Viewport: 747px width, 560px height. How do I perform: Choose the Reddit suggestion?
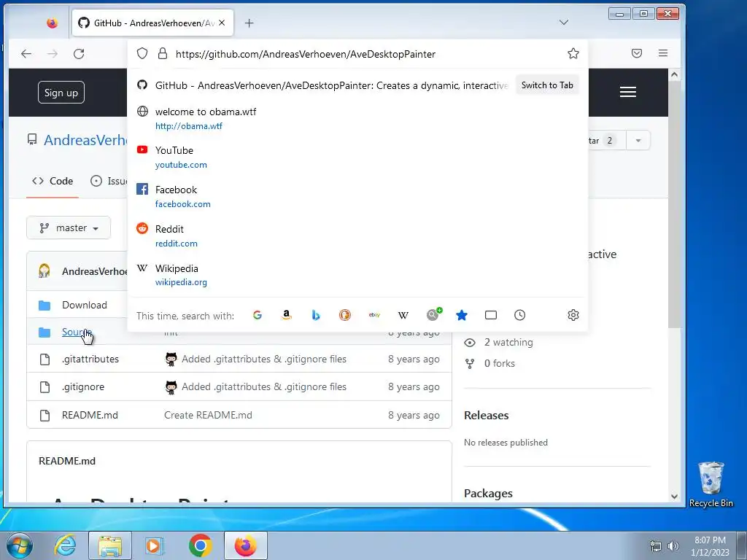click(x=357, y=236)
